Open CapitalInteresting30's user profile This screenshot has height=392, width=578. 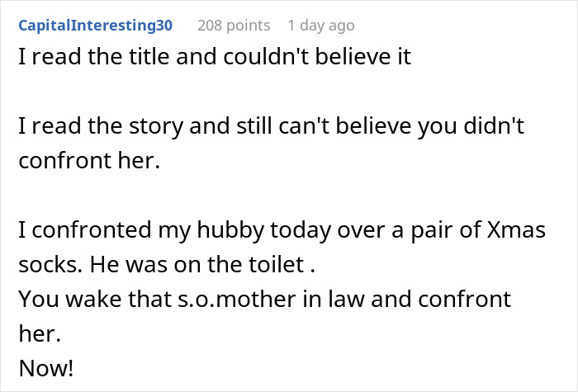click(96, 26)
